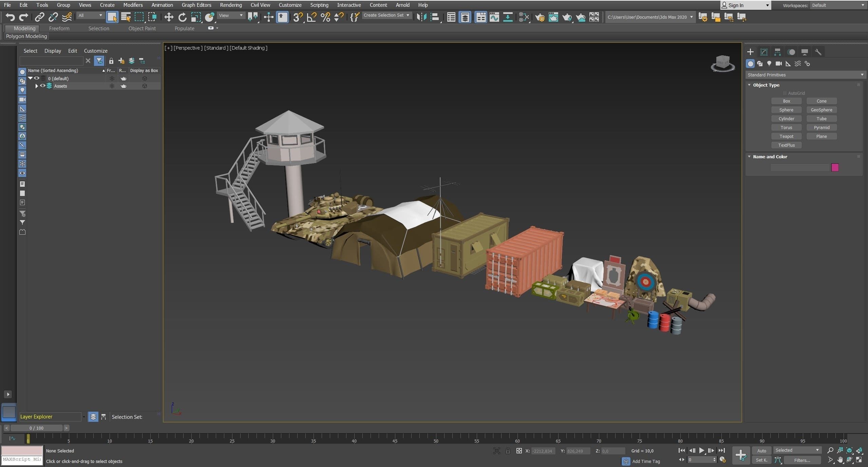Click the object name input field
This screenshot has width=868, height=467.
(800, 167)
